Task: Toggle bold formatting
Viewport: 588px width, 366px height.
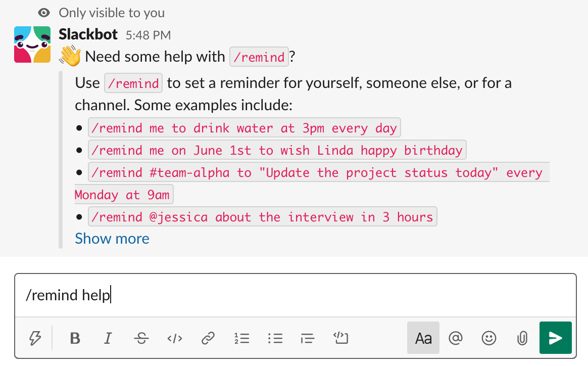Action: point(75,338)
